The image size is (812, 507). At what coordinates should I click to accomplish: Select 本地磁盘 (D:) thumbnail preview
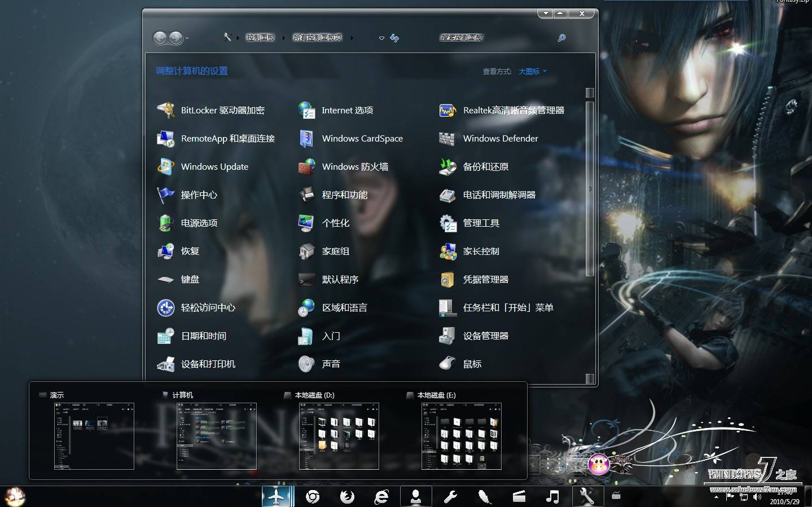339,436
